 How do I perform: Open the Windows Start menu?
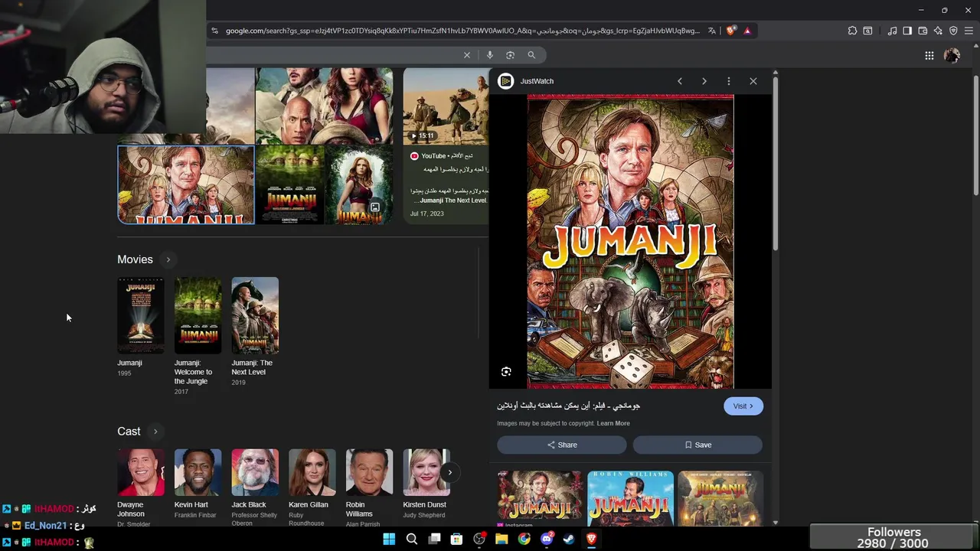pyautogui.click(x=389, y=539)
